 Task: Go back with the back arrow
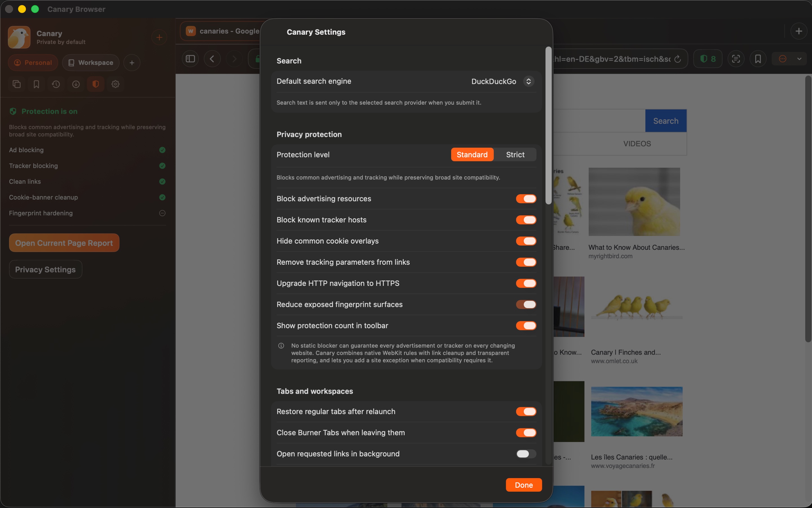pos(212,59)
